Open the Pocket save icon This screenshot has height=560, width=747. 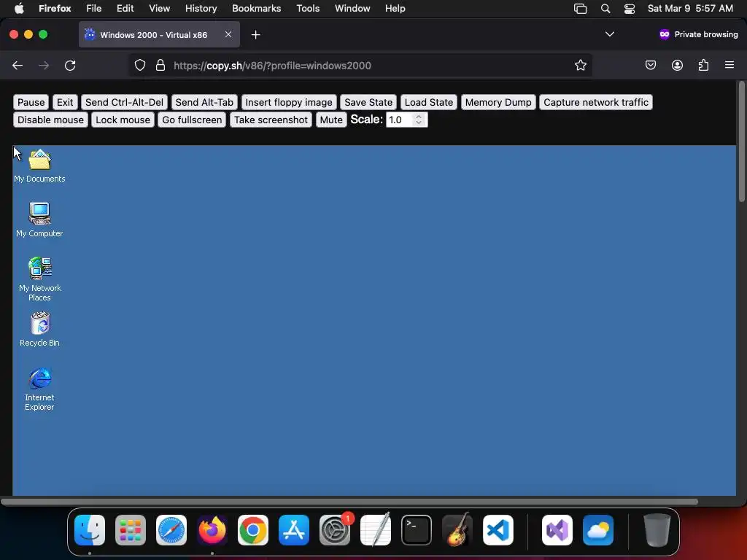coord(650,65)
